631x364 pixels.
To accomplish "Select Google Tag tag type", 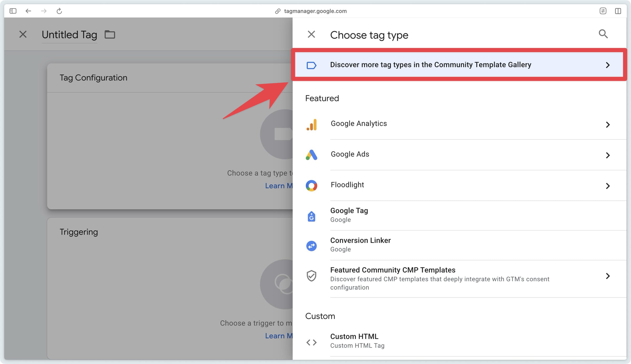I will click(x=459, y=215).
